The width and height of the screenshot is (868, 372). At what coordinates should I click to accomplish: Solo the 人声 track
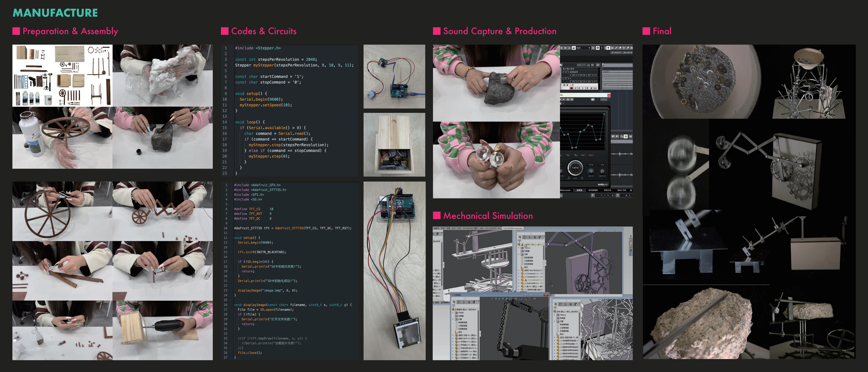point(567,85)
